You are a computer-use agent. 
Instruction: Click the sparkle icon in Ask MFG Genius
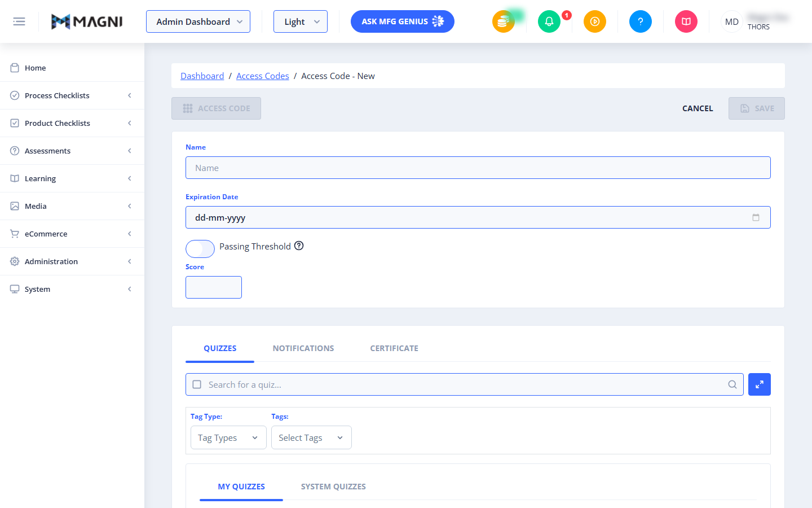point(438,21)
